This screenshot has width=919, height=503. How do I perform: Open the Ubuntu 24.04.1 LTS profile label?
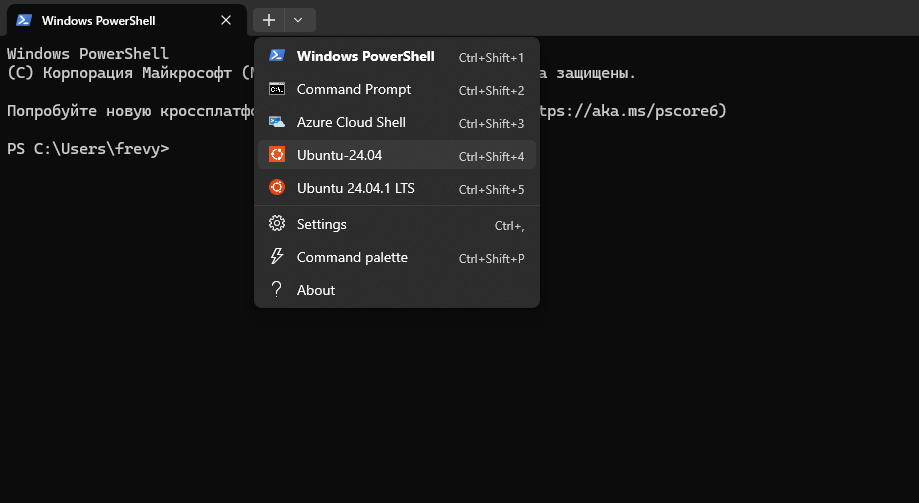[355, 188]
